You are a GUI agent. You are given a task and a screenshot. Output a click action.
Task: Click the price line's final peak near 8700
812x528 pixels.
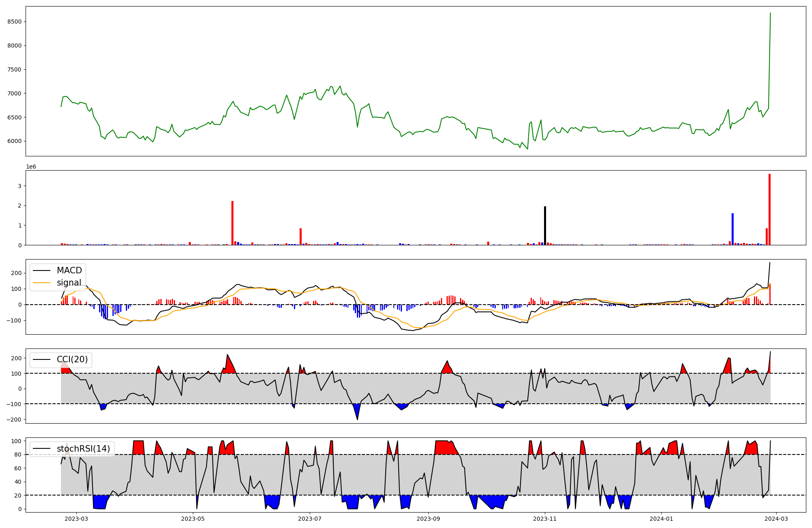(x=770, y=13)
